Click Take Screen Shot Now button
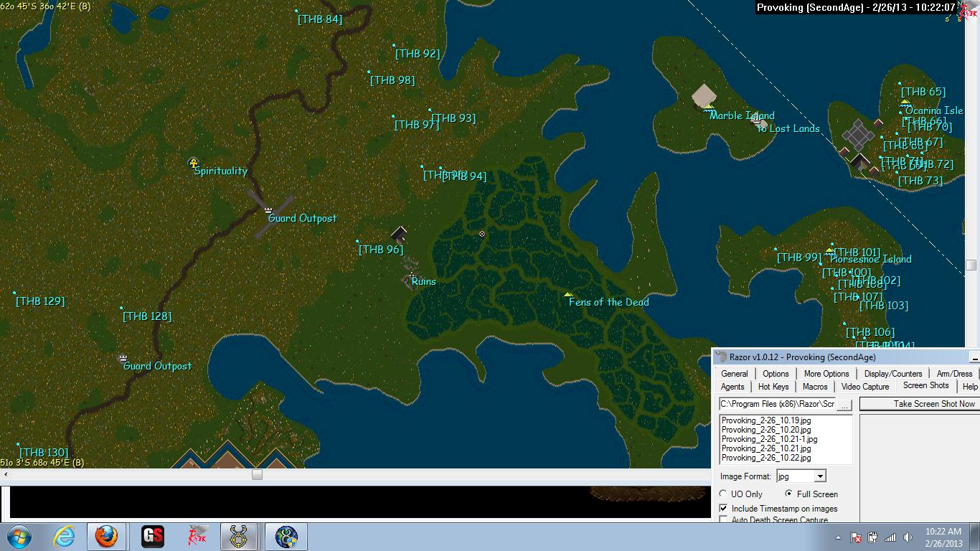This screenshot has height=551, width=980. [919, 404]
